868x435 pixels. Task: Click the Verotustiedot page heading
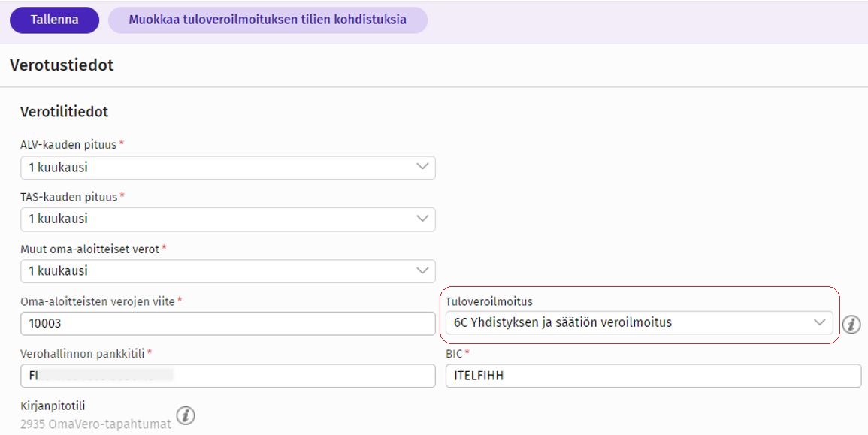62,65
